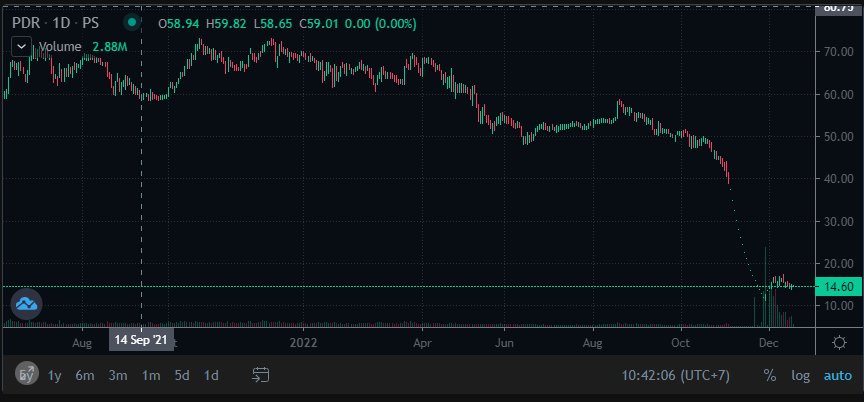
Task: Set the date range to 6m
Action: click(x=85, y=376)
